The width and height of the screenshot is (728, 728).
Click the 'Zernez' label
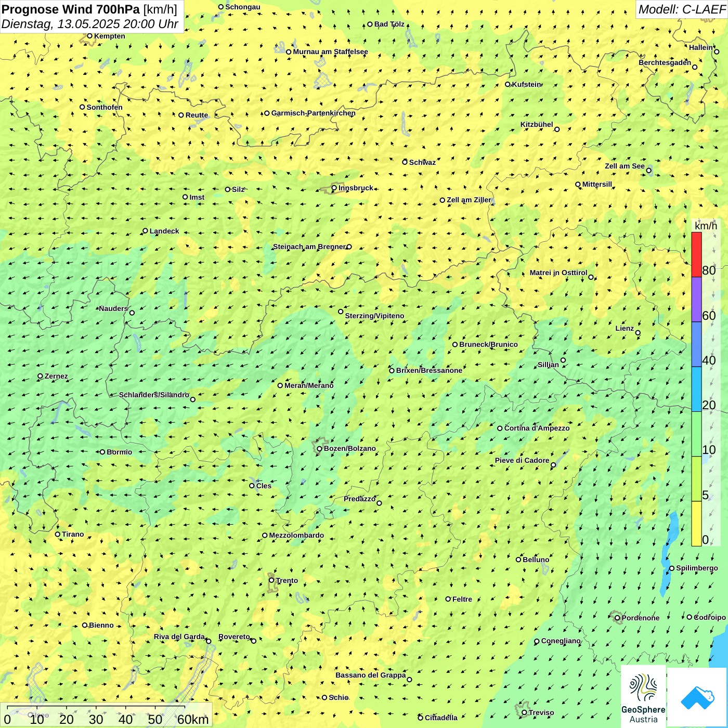click(56, 376)
